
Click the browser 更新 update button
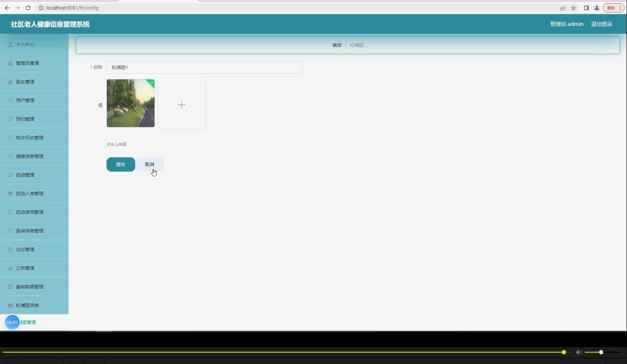(614, 8)
